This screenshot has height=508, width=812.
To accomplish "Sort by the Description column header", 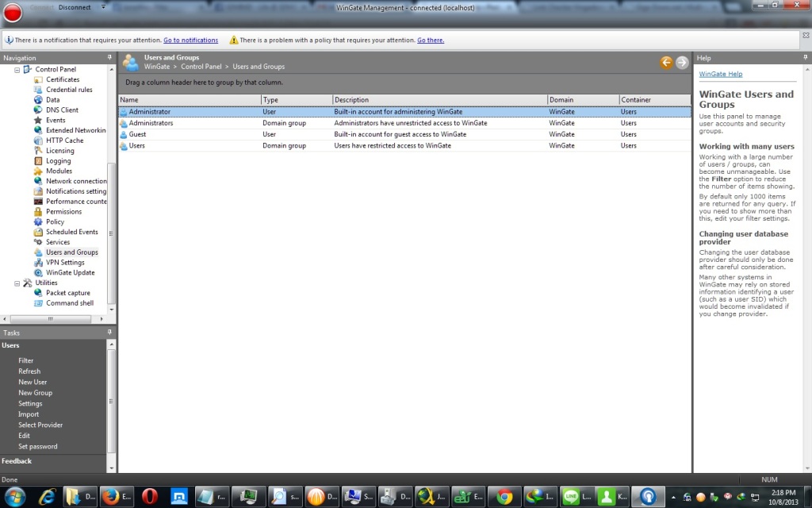I will point(439,99).
